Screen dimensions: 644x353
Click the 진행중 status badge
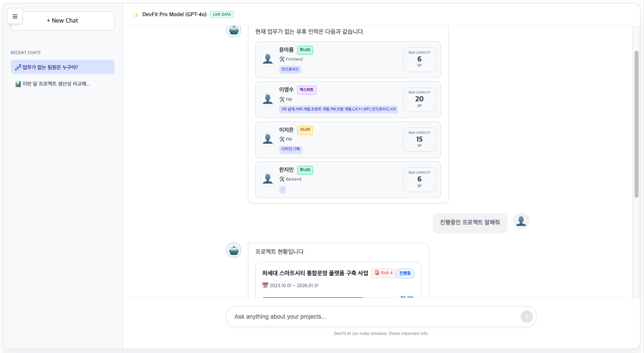point(405,273)
